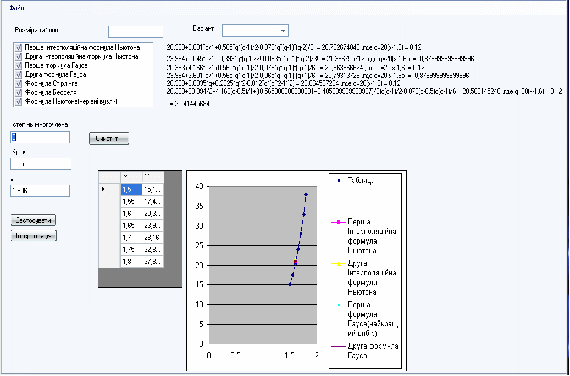Screen dimensions: 570x376
Task: Select grid cell with value 1,6
Action: point(131,213)
